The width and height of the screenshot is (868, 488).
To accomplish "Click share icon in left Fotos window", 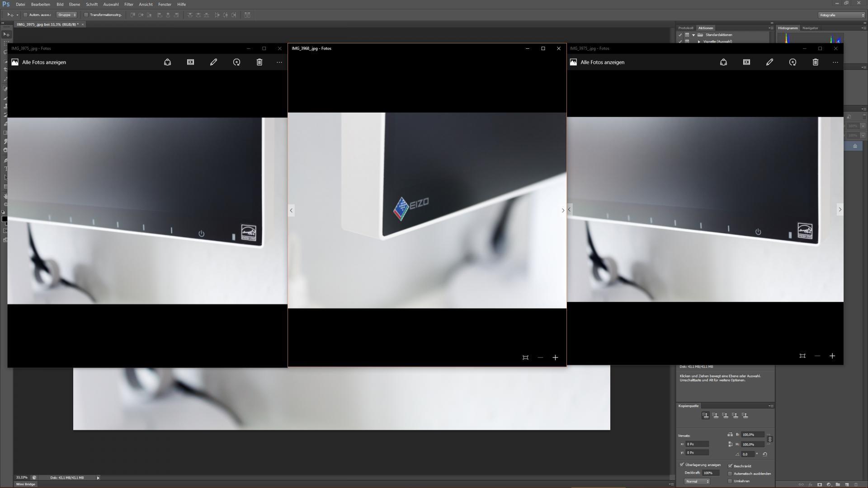I will [167, 62].
